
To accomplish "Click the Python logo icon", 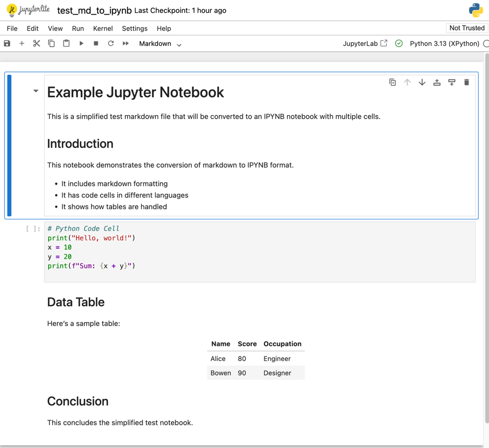I will pyautogui.click(x=476, y=10).
